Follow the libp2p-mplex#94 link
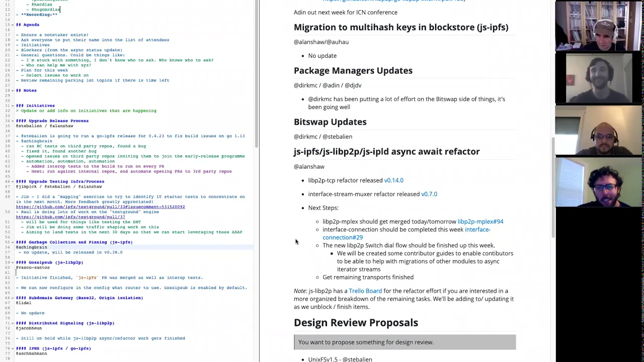Viewport: 644px width, 362px height. (480, 221)
